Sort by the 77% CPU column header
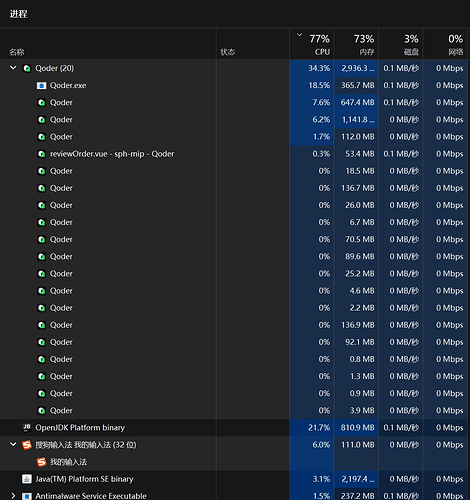 [312, 44]
